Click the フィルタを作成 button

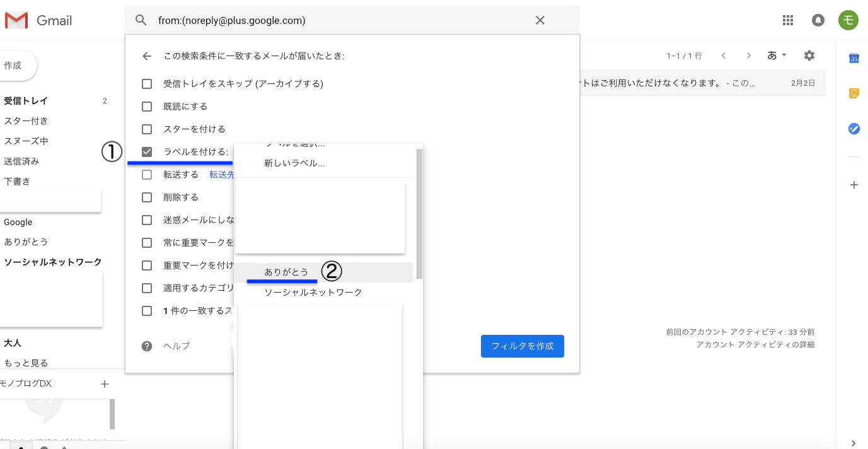tap(522, 346)
